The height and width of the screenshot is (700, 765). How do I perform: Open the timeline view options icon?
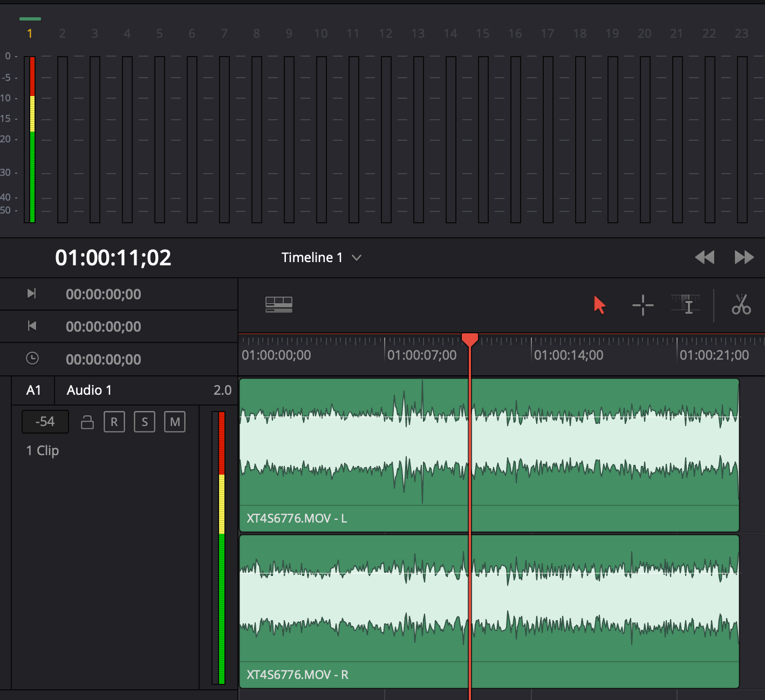coord(279,305)
